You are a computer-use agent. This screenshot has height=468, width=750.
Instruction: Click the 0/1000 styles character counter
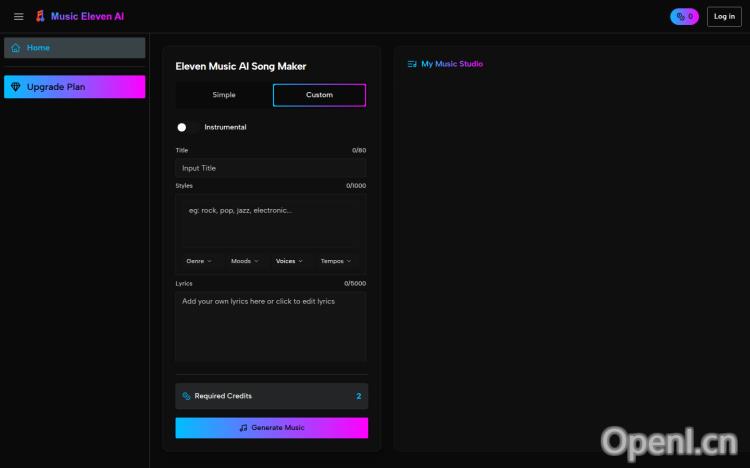(356, 186)
